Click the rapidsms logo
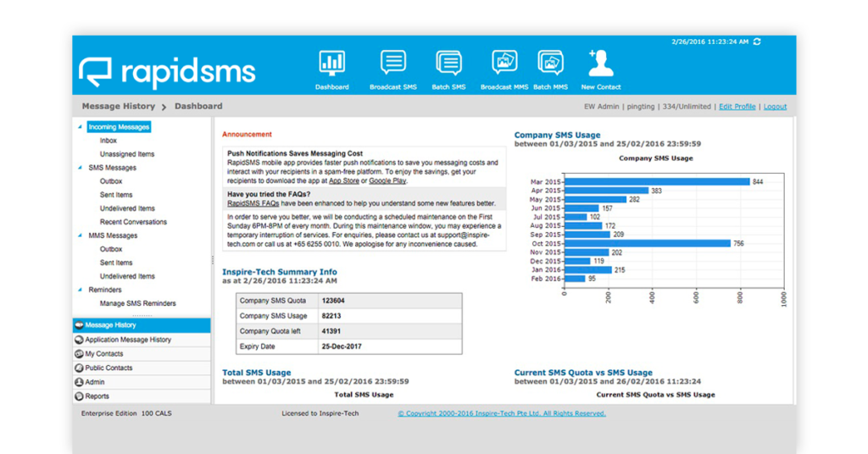 click(167, 73)
